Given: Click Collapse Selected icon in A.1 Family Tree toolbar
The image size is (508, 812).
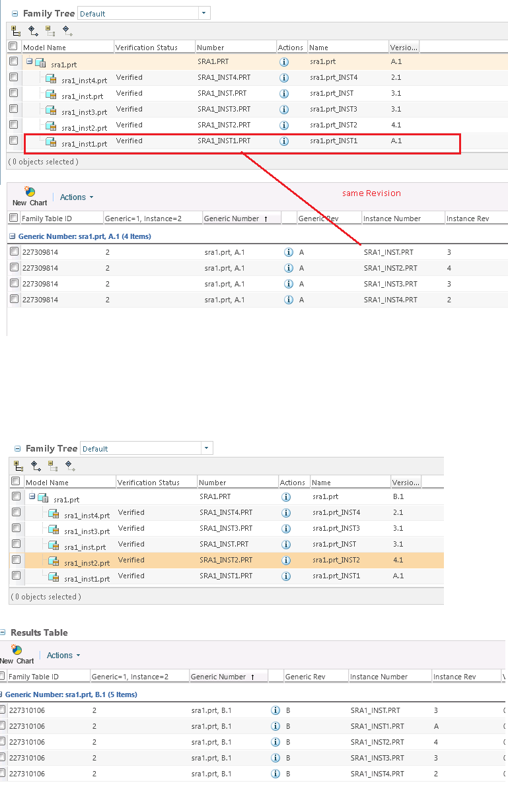Looking at the screenshot, I should pos(67,31).
